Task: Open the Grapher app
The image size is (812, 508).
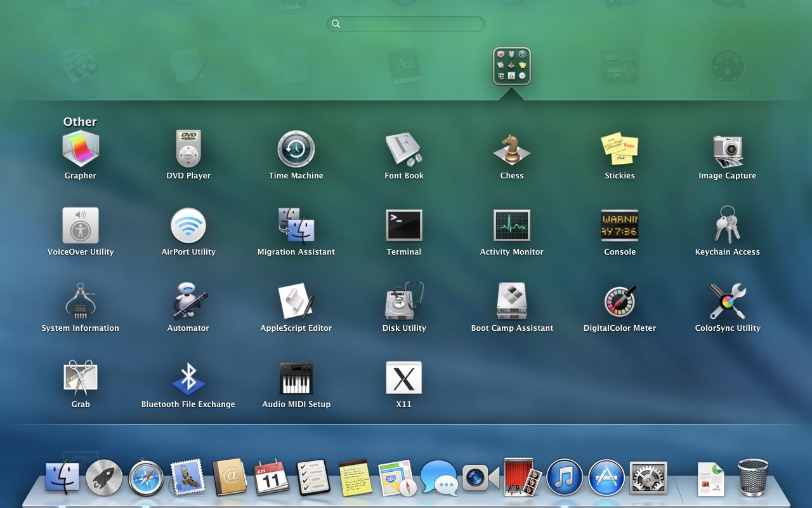Action: coord(81,149)
